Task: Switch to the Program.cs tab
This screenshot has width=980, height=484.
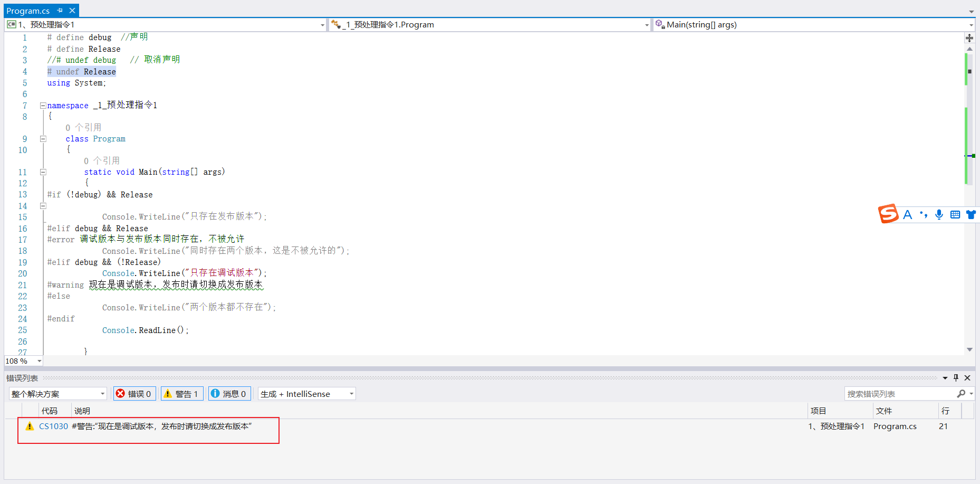Action: tap(28, 11)
